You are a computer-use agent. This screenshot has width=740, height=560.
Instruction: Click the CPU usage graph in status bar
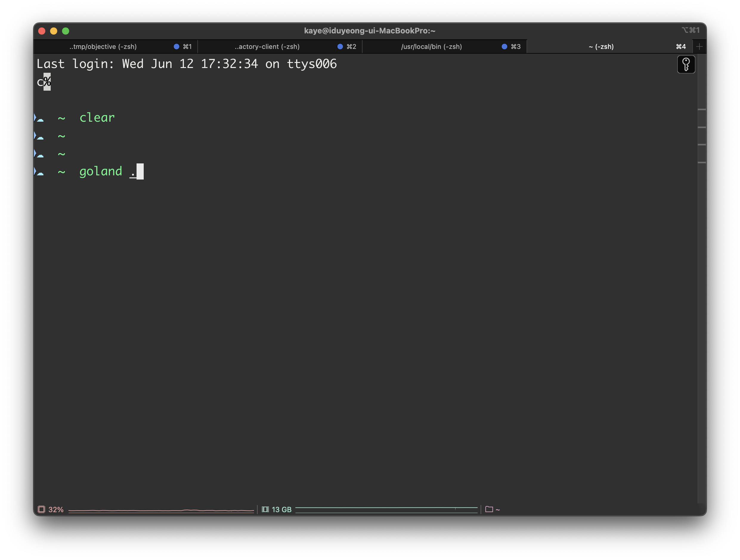pyautogui.click(x=161, y=510)
